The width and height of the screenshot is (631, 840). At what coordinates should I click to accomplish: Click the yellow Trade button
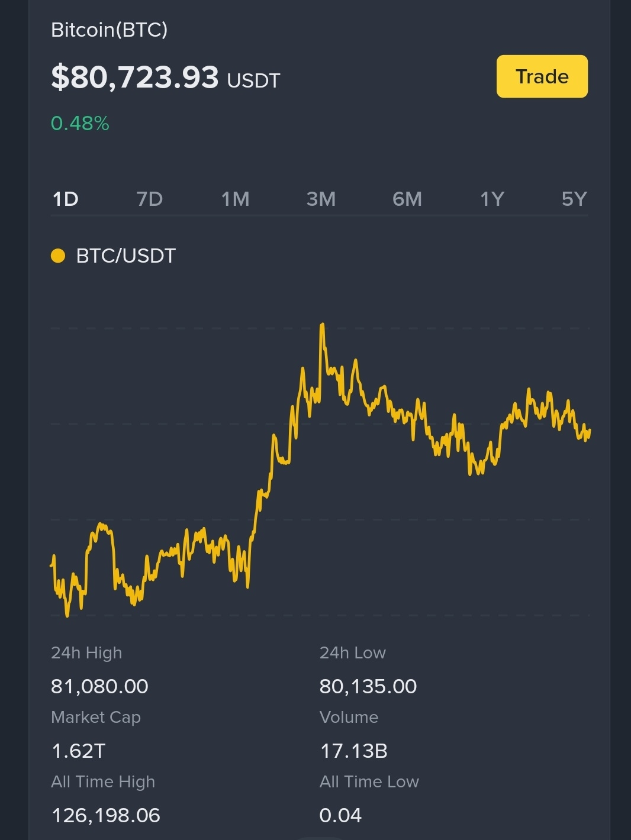coord(542,76)
